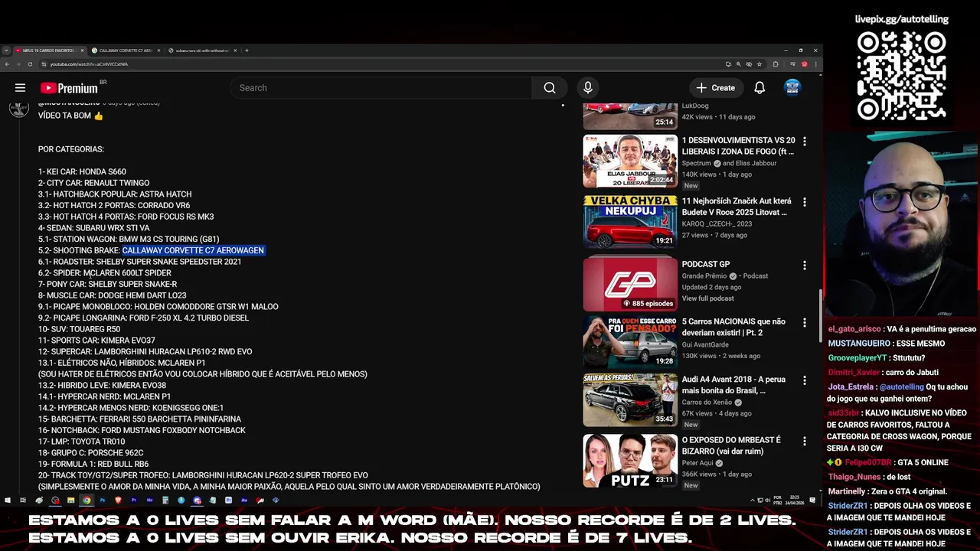Click the search magnifier button
The image size is (980, 551).
click(550, 88)
